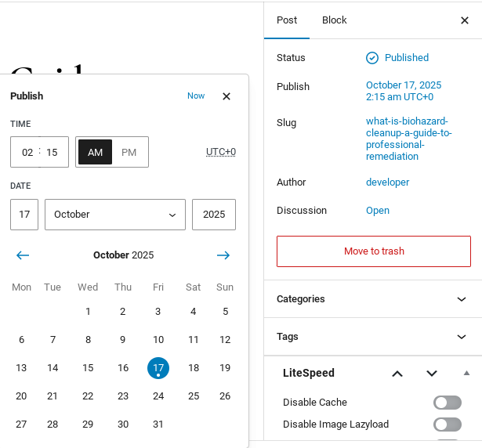Collapse the LiteSpeed panel triangle
The image size is (482, 448).
pos(466,374)
